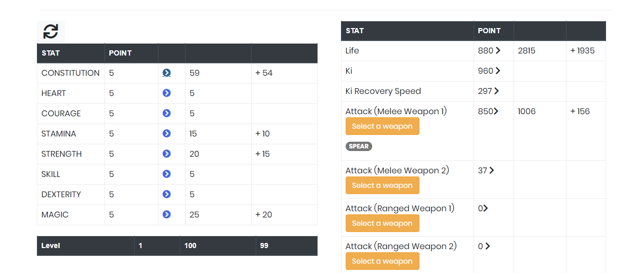
Task: Expand the chevron beside Ki Recovery Speed 297
Action: [496, 91]
